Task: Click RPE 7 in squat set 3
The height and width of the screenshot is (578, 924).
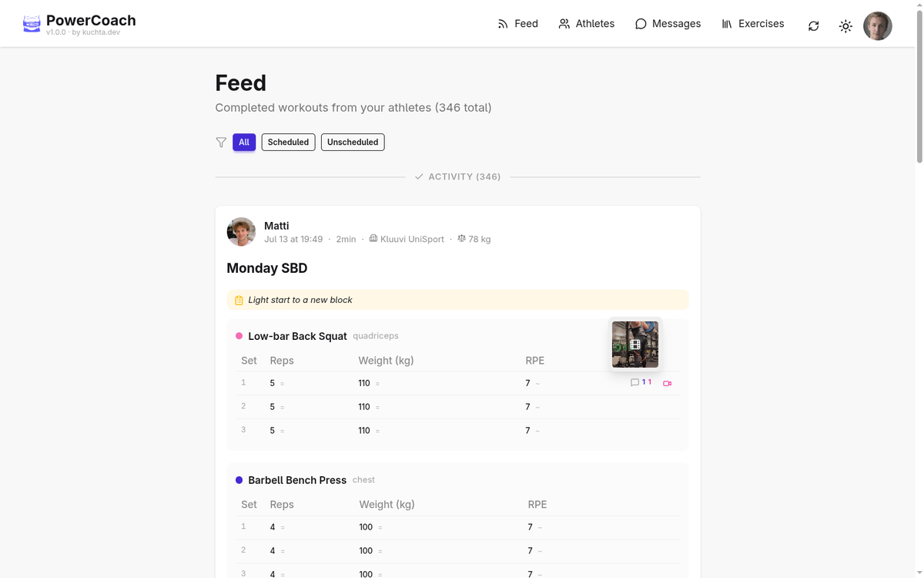Action: point(527,431)
